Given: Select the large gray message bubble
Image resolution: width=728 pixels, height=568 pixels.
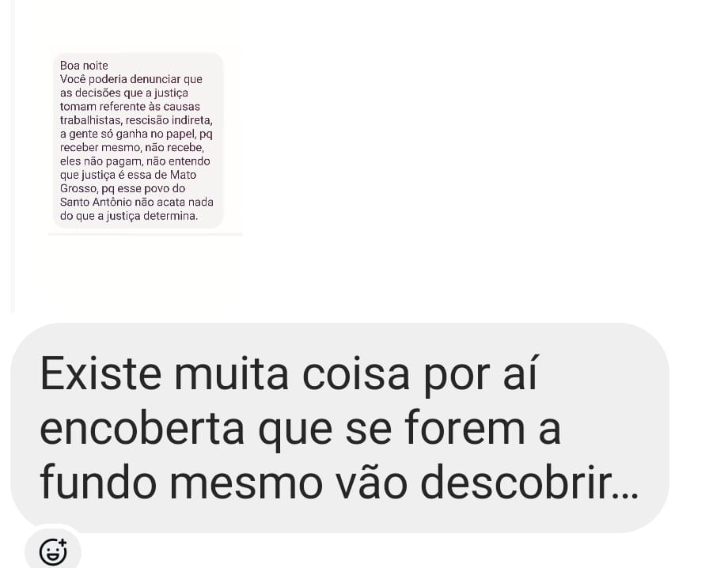Looking at the screenshot, I should [339, 427].
